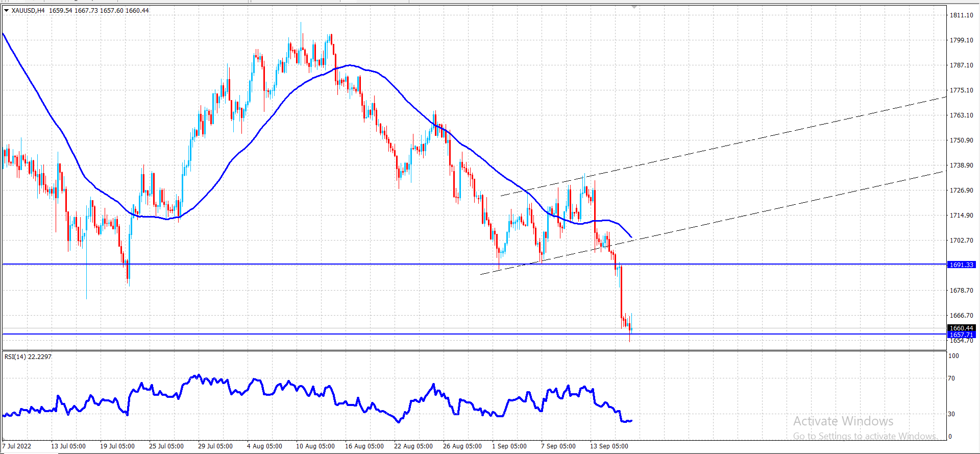Click the XAUUSD,H4 chart symbol label
This screenshot has width=980, height=454.
pos(28,10)
